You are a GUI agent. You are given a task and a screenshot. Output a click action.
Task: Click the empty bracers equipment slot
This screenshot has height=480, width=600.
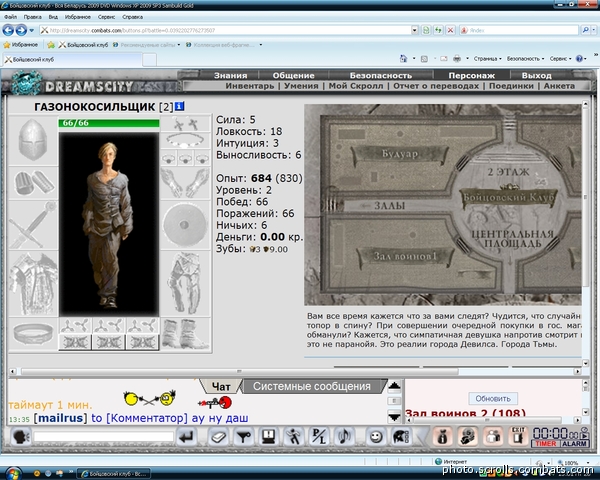tap(33, 183)
